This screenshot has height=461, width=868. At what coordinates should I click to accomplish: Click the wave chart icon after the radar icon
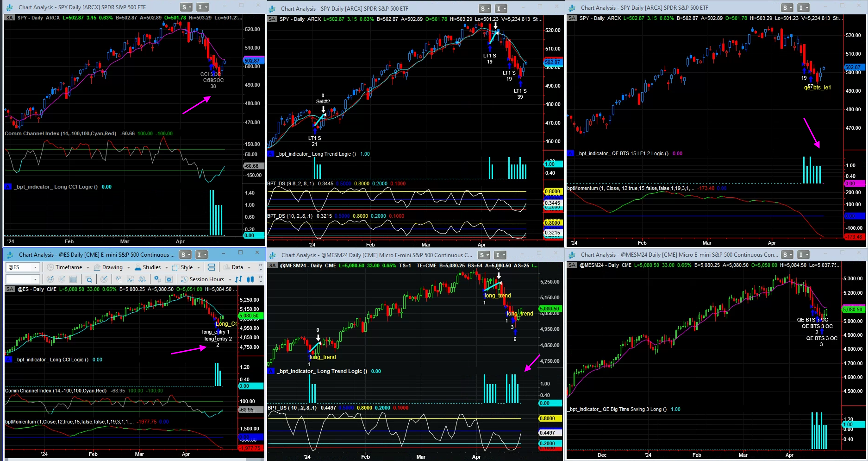click(x=119, y=279)
